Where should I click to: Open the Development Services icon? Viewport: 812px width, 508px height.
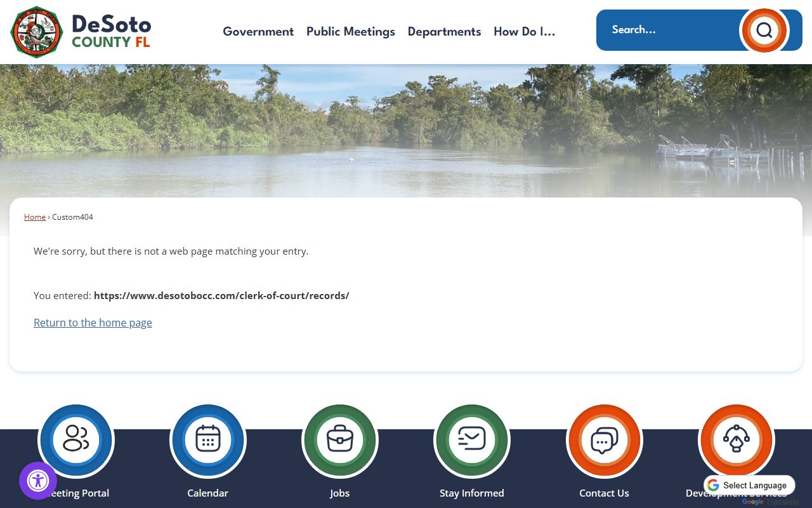pos(737,440)
